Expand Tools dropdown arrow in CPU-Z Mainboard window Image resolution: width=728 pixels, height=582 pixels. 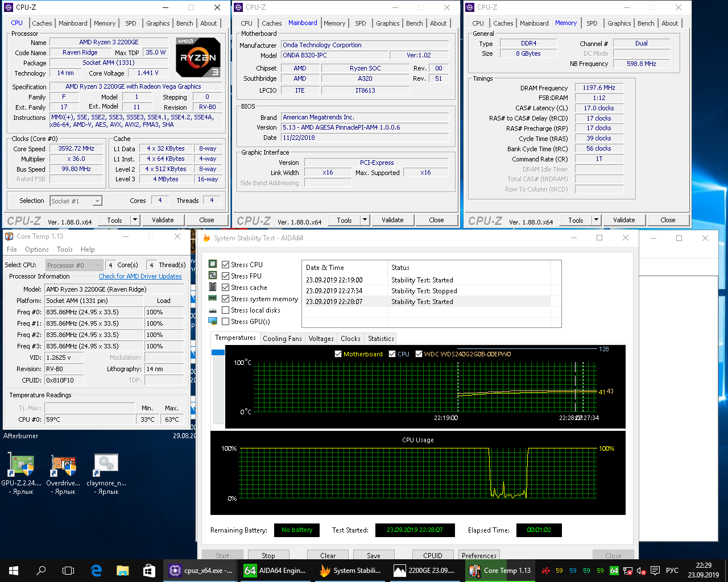[x=365, y=220]
